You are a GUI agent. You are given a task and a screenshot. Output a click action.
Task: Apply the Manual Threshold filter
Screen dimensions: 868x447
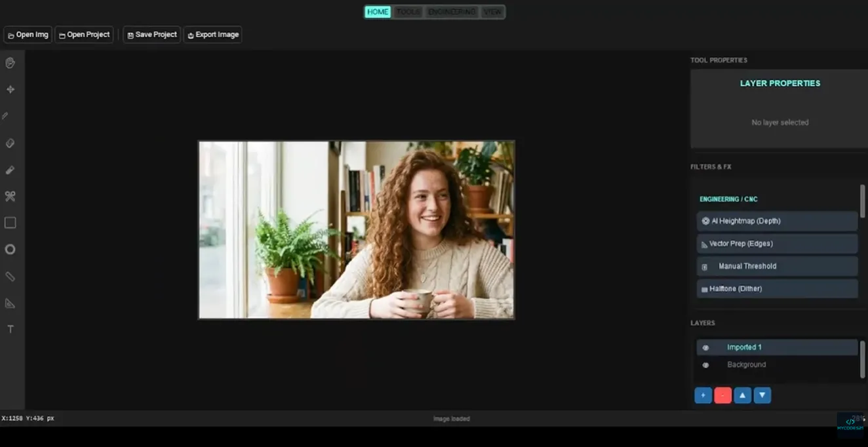(777, 266)
